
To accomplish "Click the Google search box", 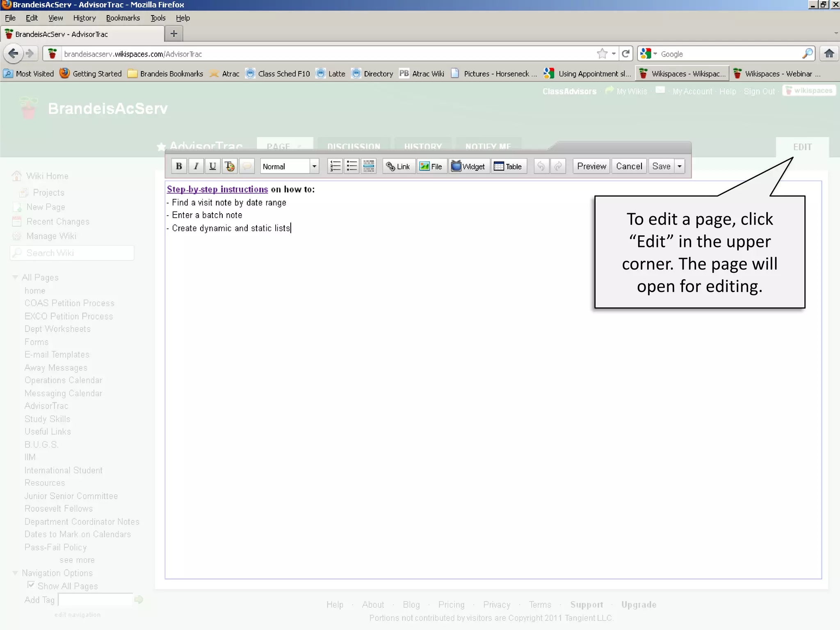I will click(730, 54).
